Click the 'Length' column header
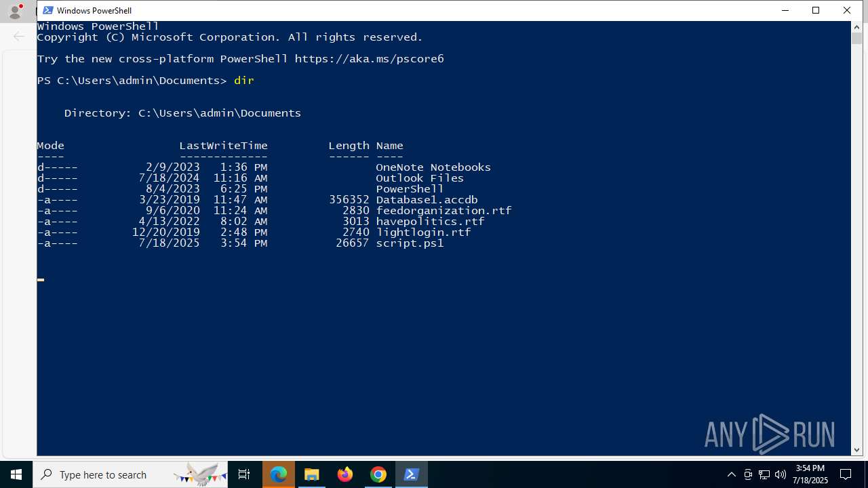 (349, 146)
